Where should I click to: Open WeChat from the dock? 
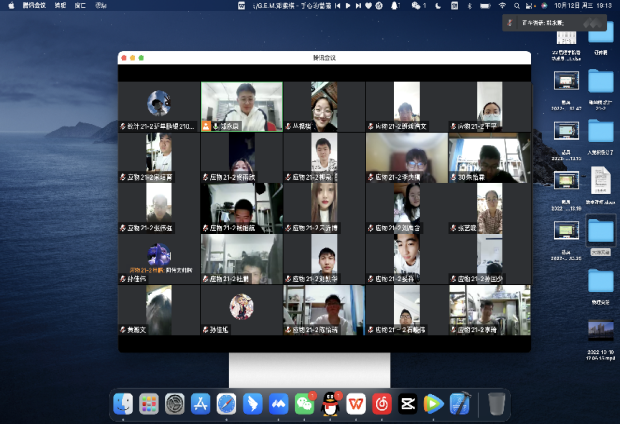coord(304,403)
